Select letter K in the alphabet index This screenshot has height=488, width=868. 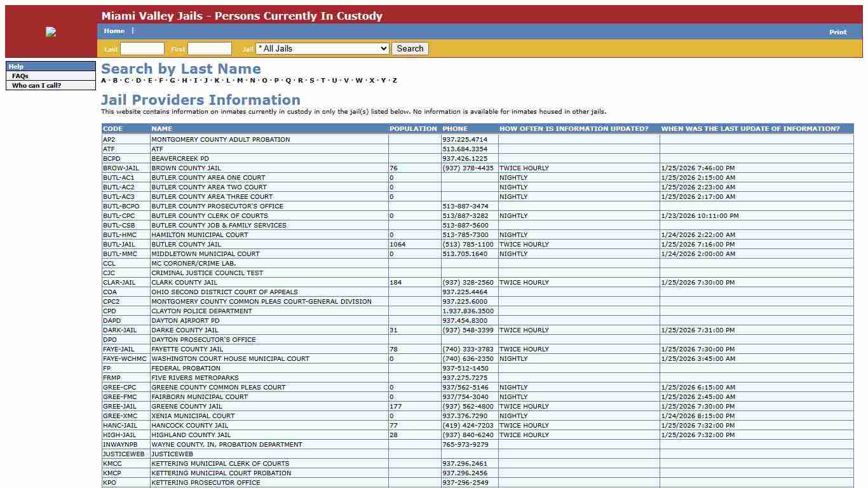[217, 80]
